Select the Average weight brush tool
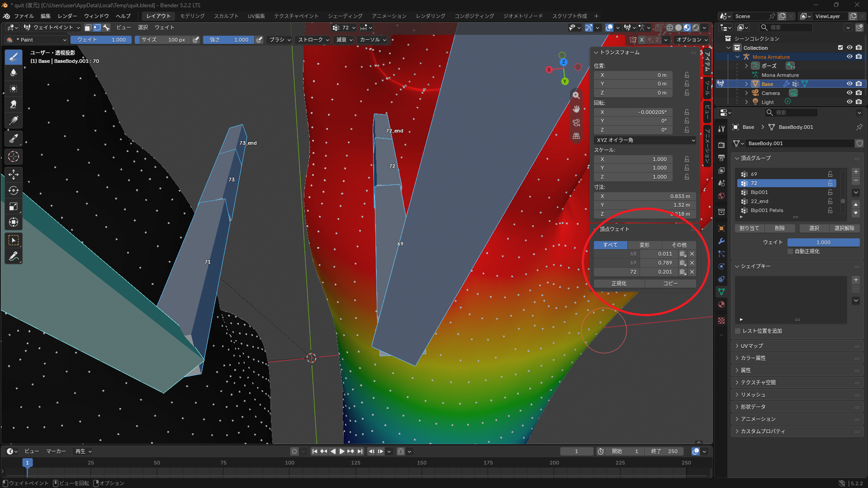Screen dimensions: 868x488 coord(14,89)
